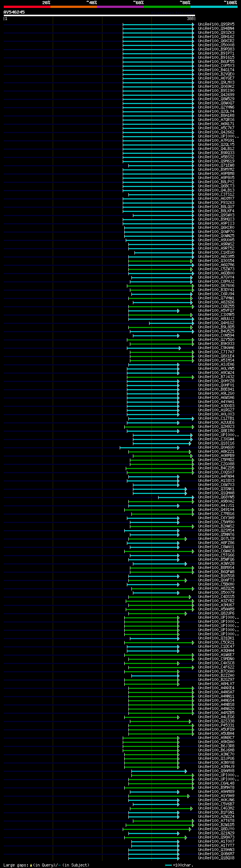Select the UniRef100_Q4H1G2 label
The image size is (241, 868).
tap(216, 323)
